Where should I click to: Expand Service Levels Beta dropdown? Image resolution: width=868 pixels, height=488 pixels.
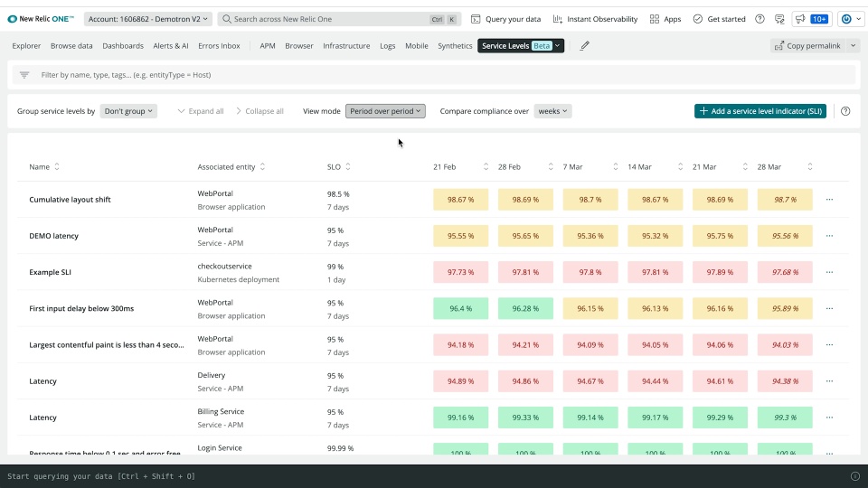(557, 46)
